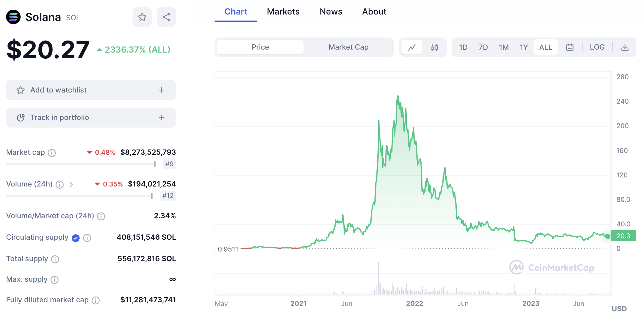Click 2.34% volume ratio value
Viewport: 644px width, 321px height.
coord(165,216)
